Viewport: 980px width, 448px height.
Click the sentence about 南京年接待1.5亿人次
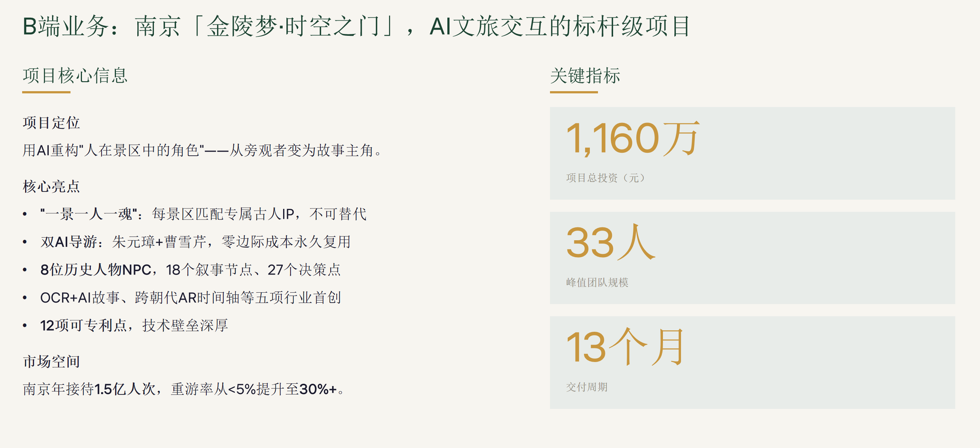click(184, 389)
